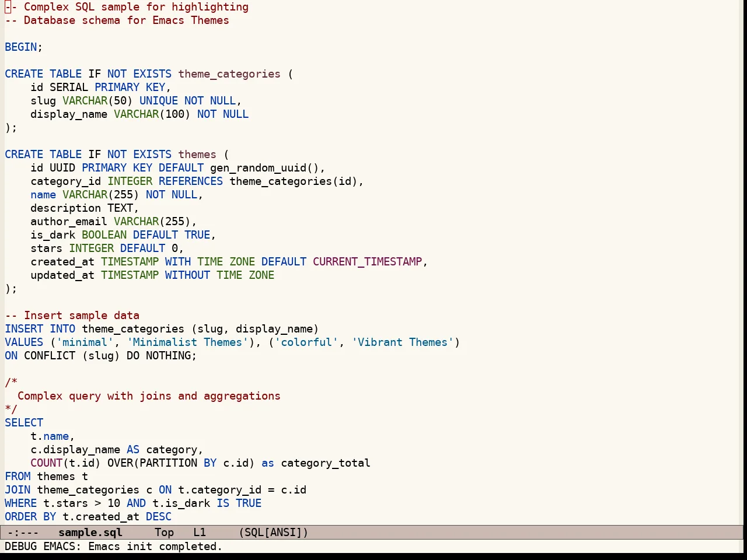This screenshot has height=560, width=747.
Task: Click WHERE keyword in the query
Action: (x=20, y=503)
